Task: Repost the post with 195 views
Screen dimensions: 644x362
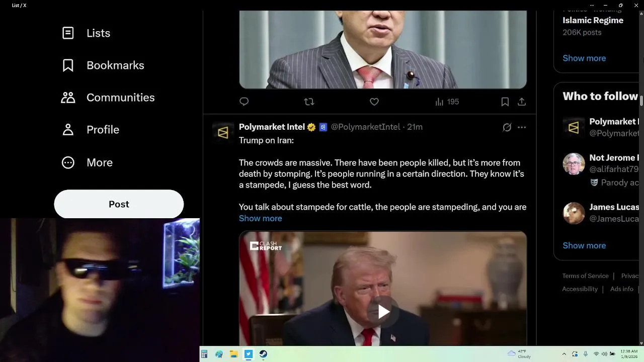Action: (x=309, y=102)
